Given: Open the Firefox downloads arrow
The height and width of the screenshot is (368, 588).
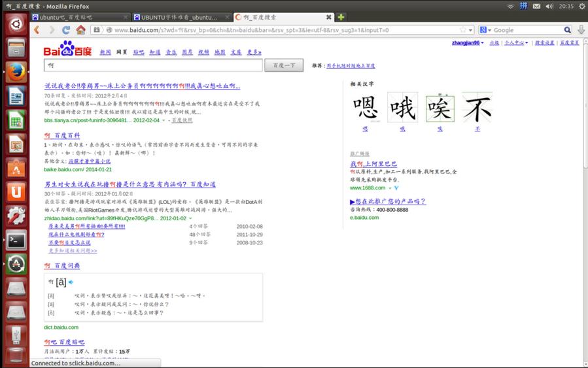Looking at the screenshot, I should tap(581, 30).
